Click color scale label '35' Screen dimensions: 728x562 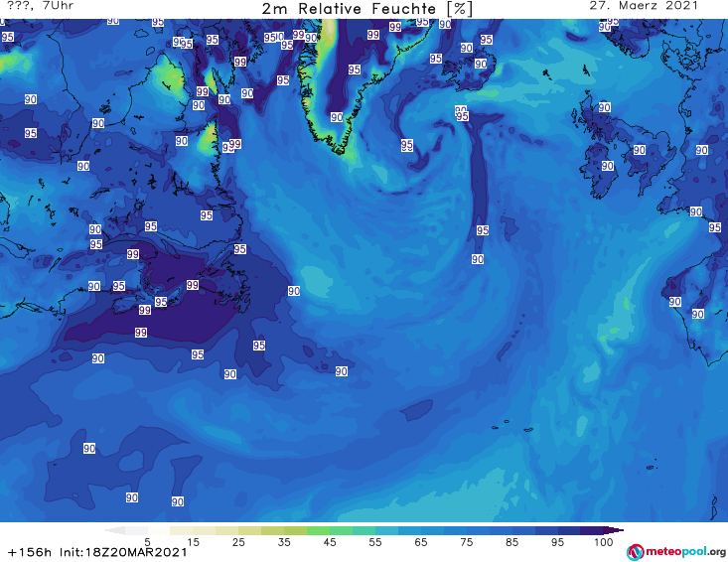pyautogui.click(x=284, y=542)
